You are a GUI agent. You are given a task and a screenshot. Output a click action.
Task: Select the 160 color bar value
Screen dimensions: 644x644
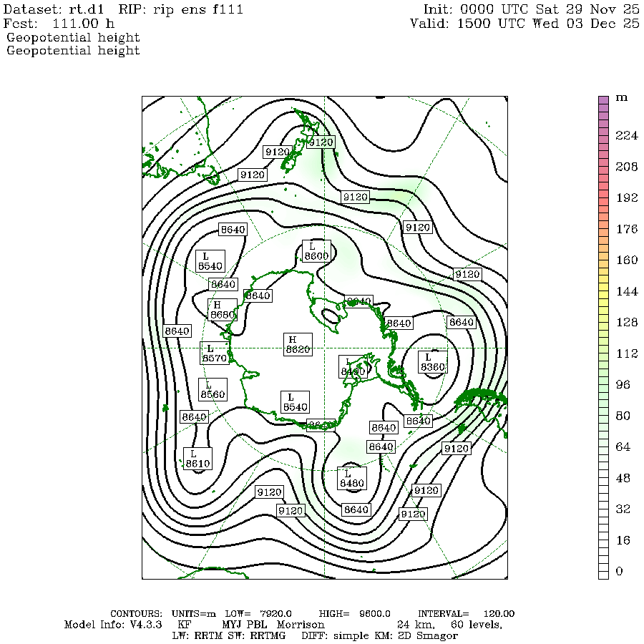point(626,260)
